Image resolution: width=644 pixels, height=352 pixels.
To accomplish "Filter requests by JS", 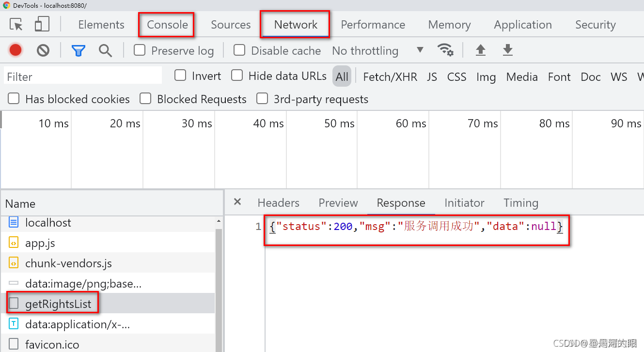I will coord(432,77).
